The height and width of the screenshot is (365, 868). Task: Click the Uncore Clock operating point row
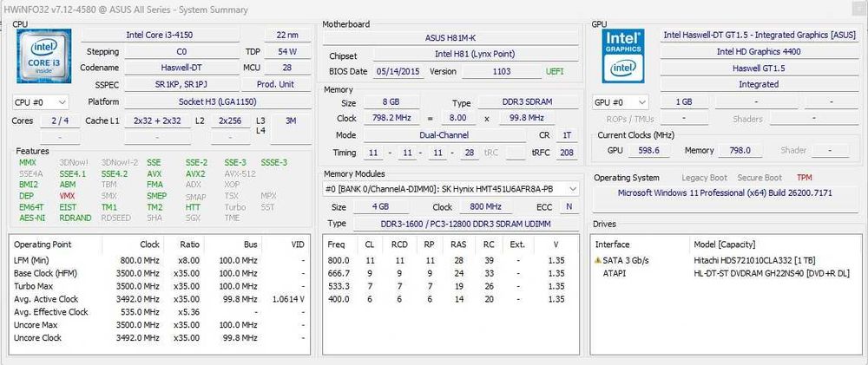[160, 338]
